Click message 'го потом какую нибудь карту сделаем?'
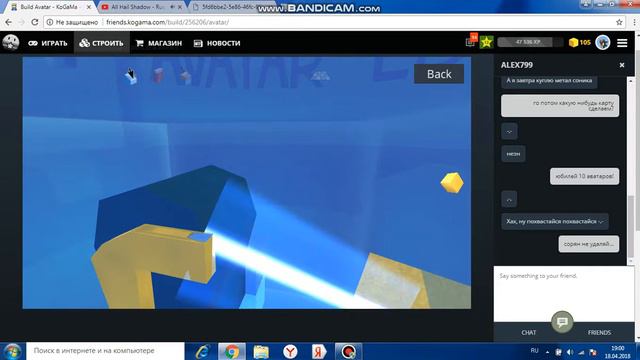Image resolution: width=640 pixels, height=360 pixels. (x=560, y=106)
